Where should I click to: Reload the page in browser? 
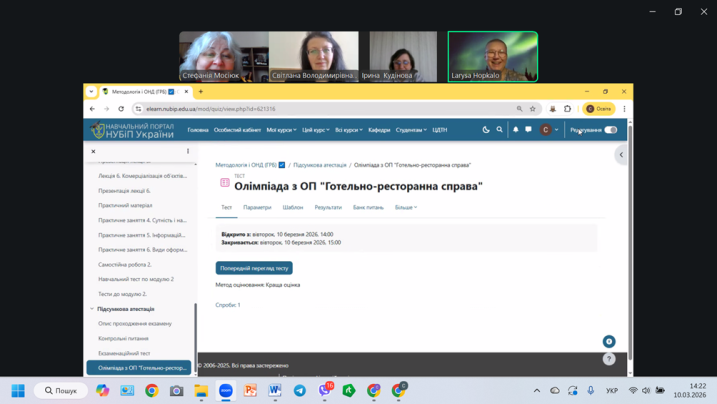[121, 109]
